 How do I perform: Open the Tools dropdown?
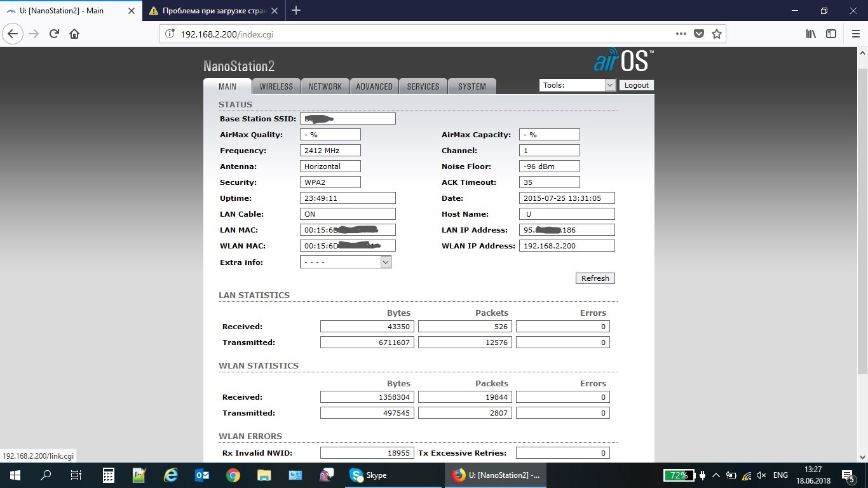tap(577, 85)
